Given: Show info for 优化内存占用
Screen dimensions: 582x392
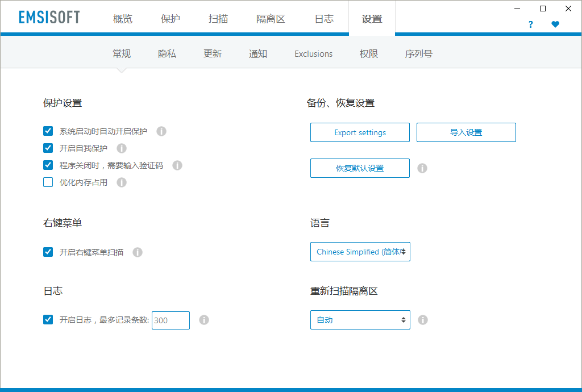Looking at the screenshot, I should pos(122,182).
